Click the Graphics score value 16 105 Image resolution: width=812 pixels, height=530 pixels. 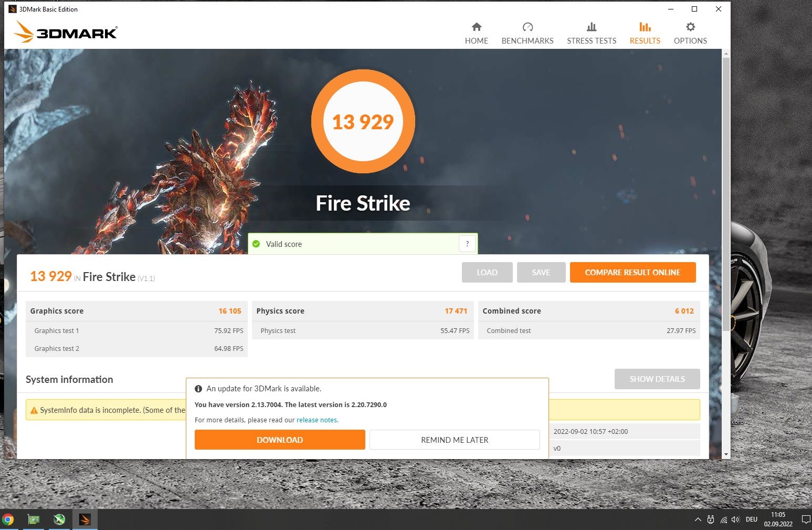click(x=230, y=311)
